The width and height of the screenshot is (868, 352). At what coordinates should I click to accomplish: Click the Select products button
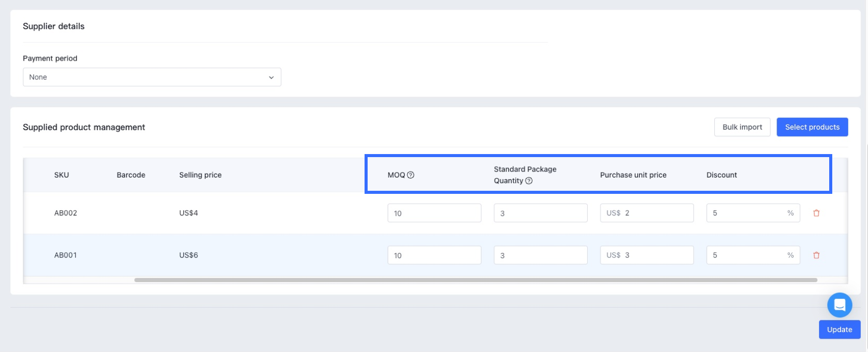(x=812, y=127)
